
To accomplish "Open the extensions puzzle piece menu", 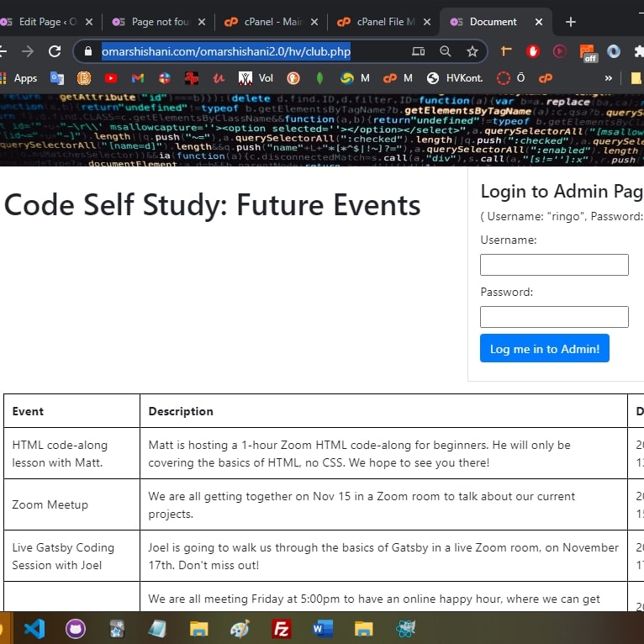I will (x=639, y=51).
